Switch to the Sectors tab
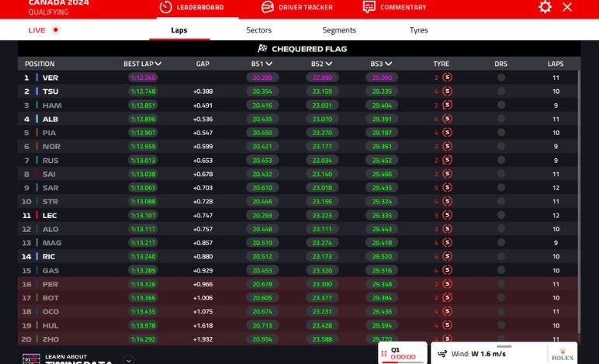Screen dimensions: 599x364 click(258, 30)
